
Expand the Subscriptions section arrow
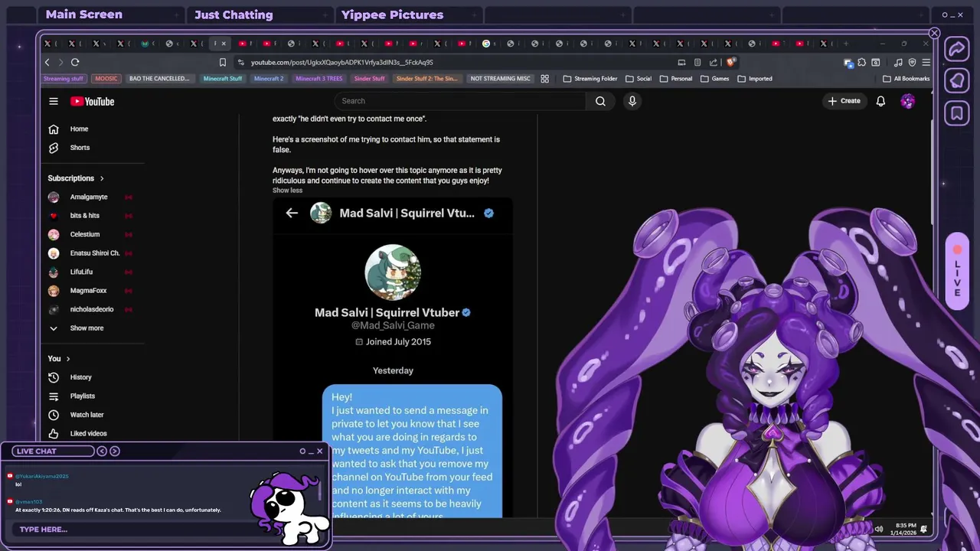[102, 178]
